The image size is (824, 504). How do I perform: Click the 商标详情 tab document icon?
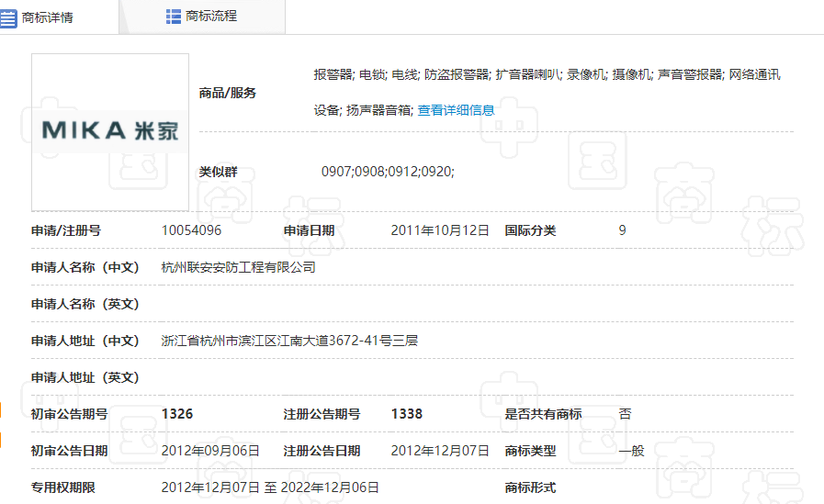click(8, 17)
